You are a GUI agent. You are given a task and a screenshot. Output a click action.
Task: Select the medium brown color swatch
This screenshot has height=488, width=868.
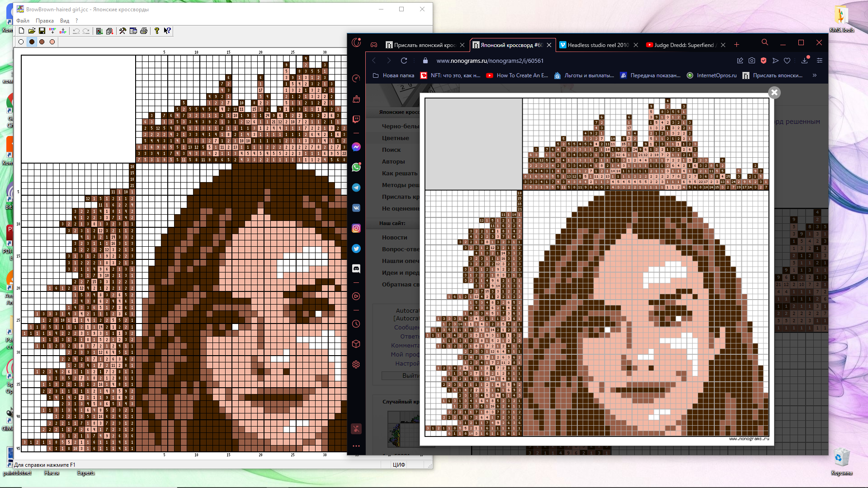(42, 42)
